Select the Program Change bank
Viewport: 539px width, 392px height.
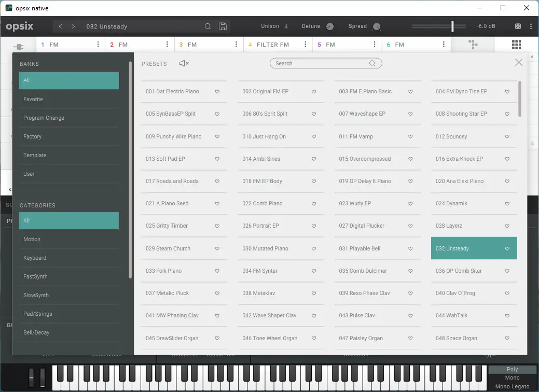69,118
